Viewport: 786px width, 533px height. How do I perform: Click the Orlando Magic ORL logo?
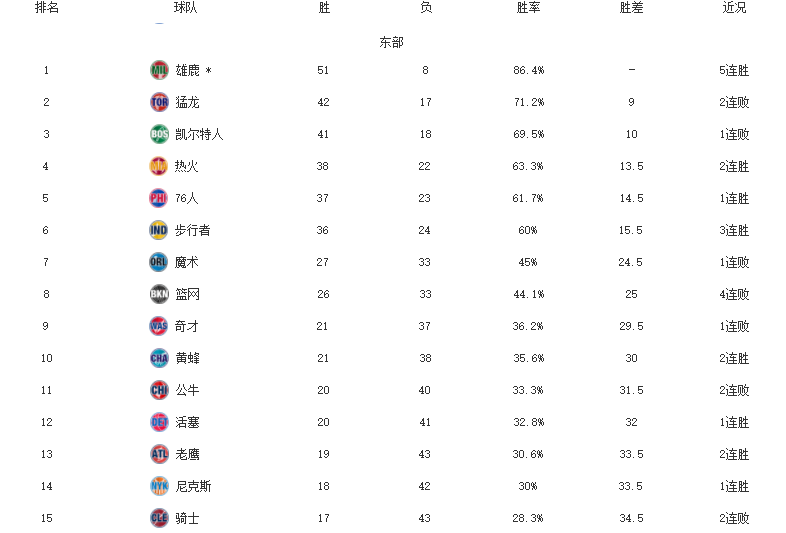pyautogui.click(x=159, y=262)
